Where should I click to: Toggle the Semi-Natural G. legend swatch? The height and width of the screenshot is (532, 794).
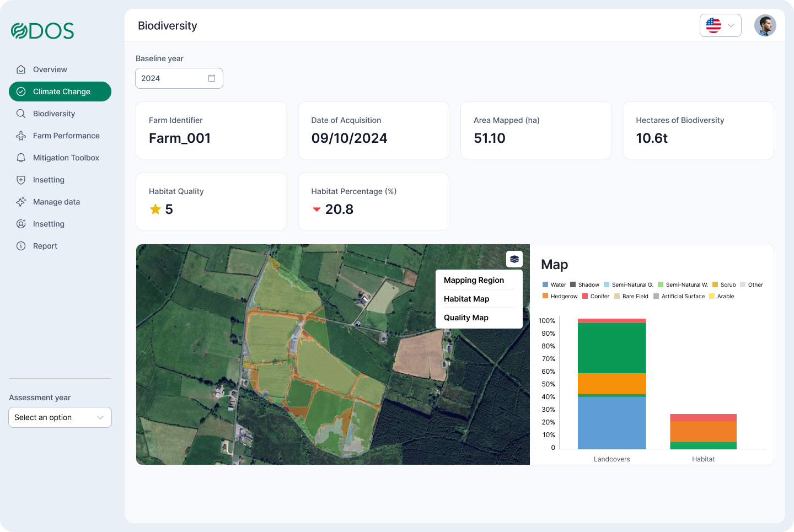point(607,285)
